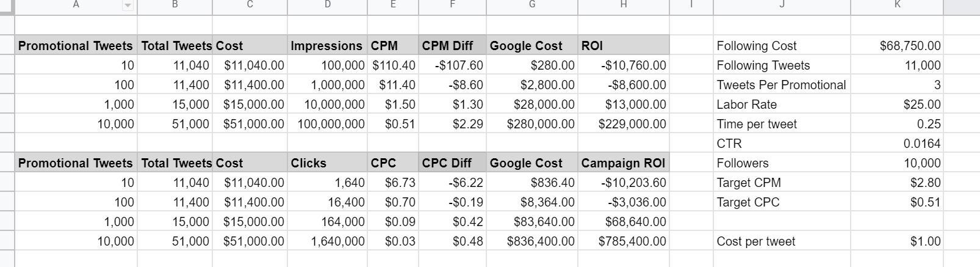This screenshot has width=980, height=267.
Task: Click the Impressions header cell
Action: coord(326,46)
